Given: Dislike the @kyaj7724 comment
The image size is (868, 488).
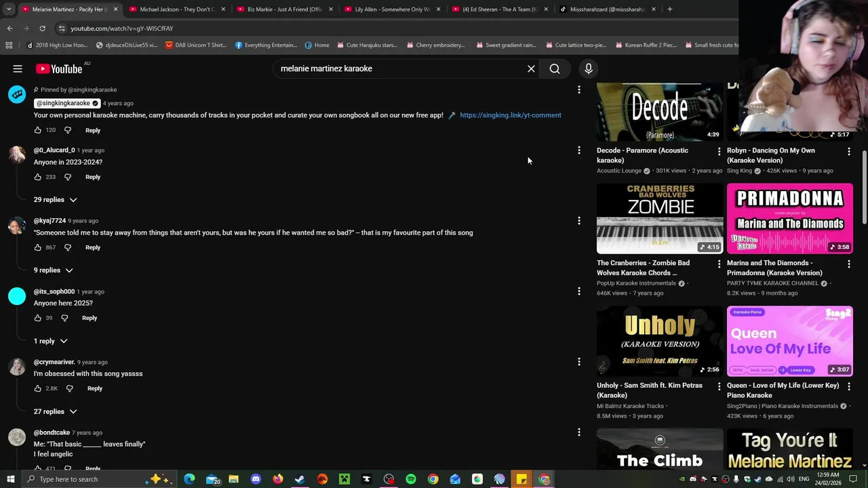Looking at the screenshot, I should 68,247.
